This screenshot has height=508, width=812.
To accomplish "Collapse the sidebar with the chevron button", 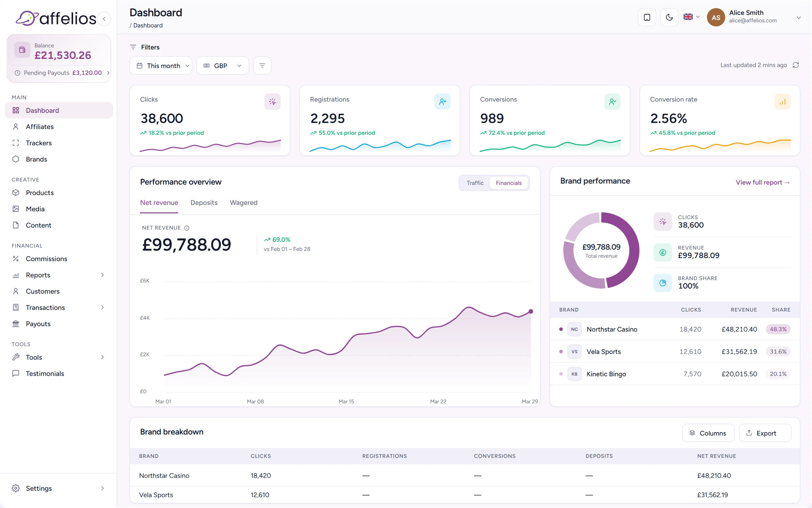I will tap(104, 19).
